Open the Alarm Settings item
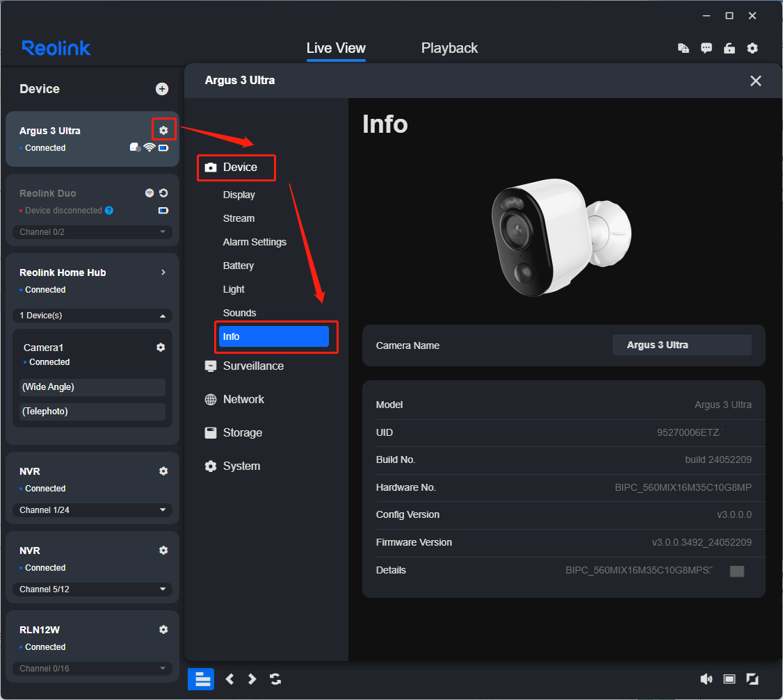Screen dimensions: 783x700 pyautogui.click(x=255, y=242)
